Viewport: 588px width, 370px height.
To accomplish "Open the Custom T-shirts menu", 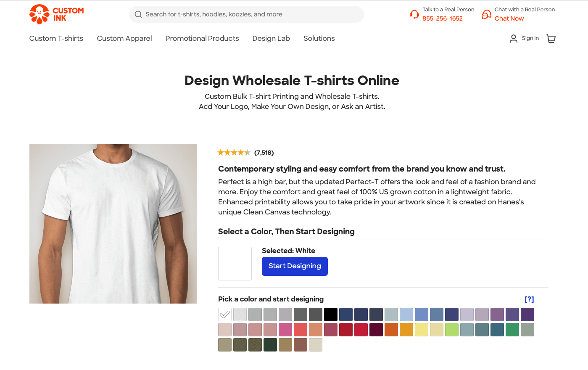I will (56, 38).
